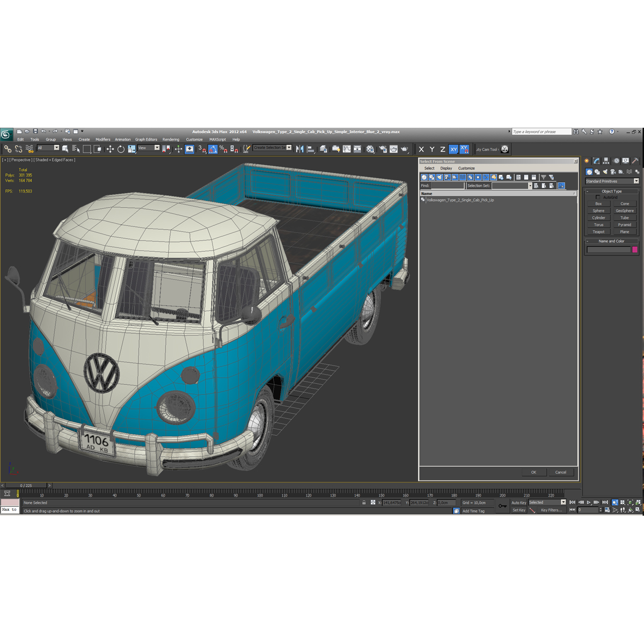The width and height of the screenshot is (644, 644).
Task: Open the reference coordinate View dropdown
Action: 149,148
